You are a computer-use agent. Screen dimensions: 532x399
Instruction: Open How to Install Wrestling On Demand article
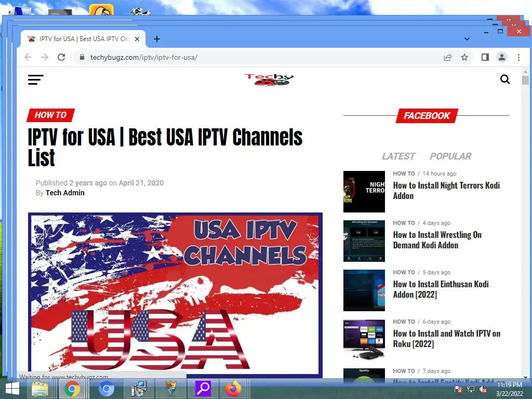(x=437, y=240)
